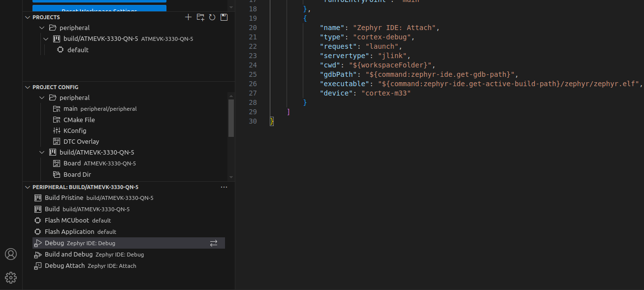Viewport: 644px width, 290px height.
Task: Click the Build icon for build/ATMEVK-3330-QN-5
Action: click(37, 209)
